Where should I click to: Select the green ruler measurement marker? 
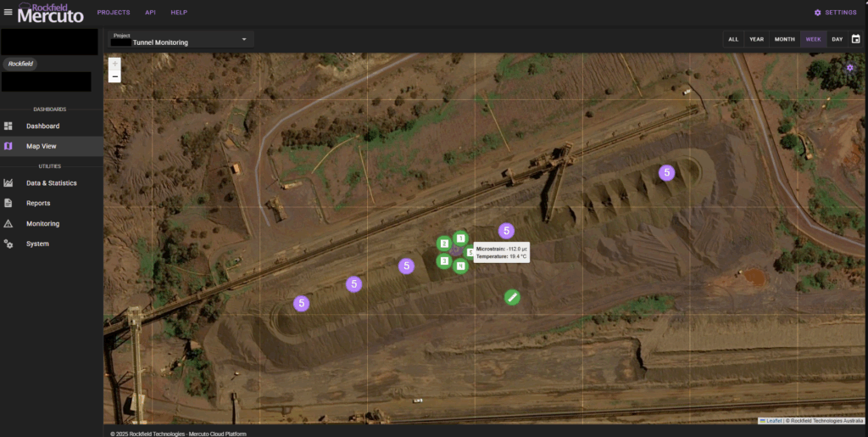[511, 296]
